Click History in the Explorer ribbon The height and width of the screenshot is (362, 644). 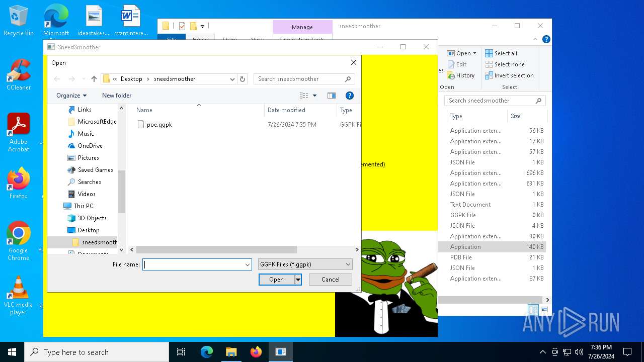point(460,75)
